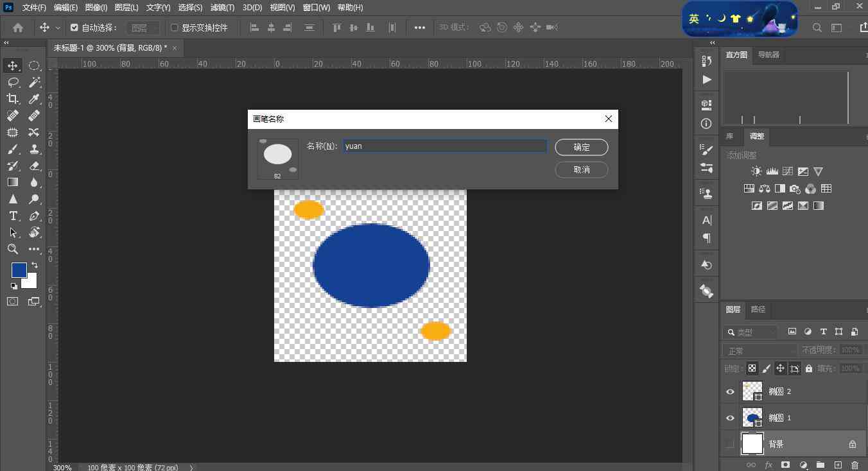
Task: Open the search icon in options bar
Action: pos(817,28)
